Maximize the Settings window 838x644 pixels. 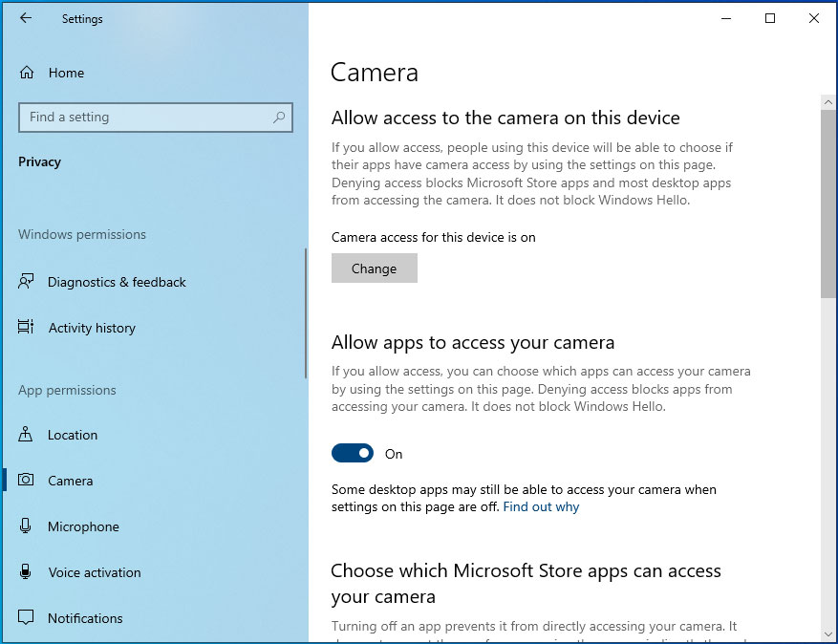coord(769,18)
